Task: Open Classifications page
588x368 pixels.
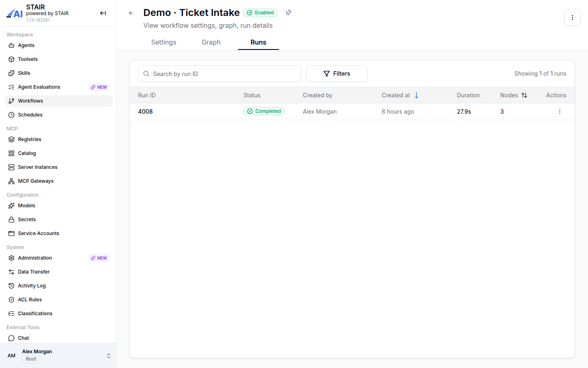Action: 59,314
